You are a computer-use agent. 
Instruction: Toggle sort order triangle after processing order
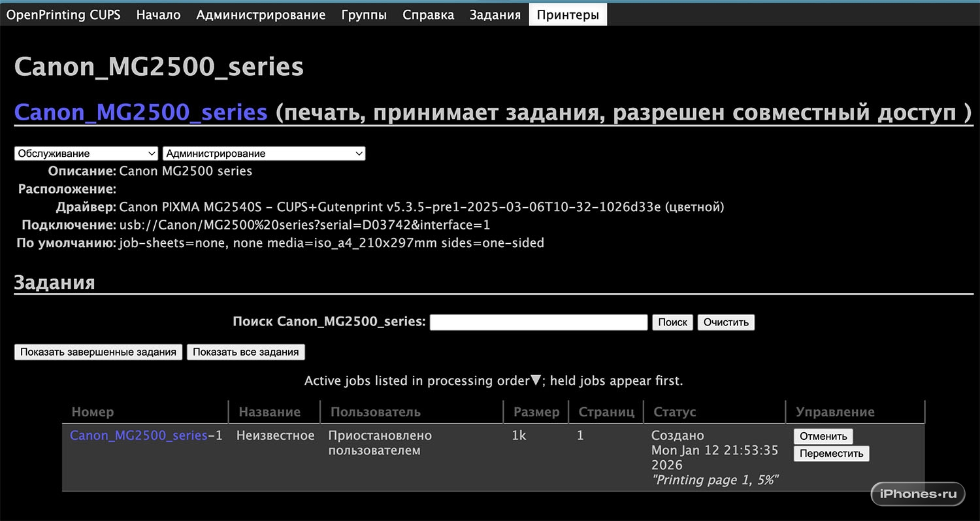click(x=536, y=380)
